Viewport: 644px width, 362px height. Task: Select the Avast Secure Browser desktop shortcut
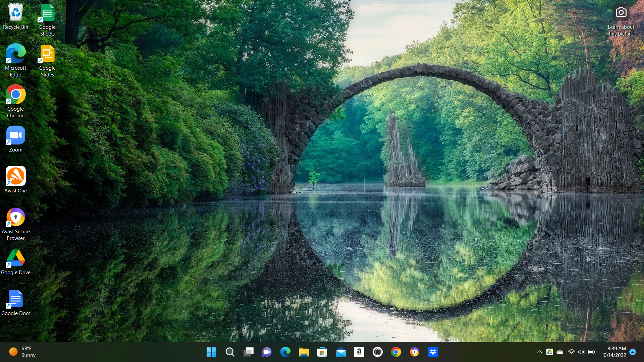click(x=15, y=224)
